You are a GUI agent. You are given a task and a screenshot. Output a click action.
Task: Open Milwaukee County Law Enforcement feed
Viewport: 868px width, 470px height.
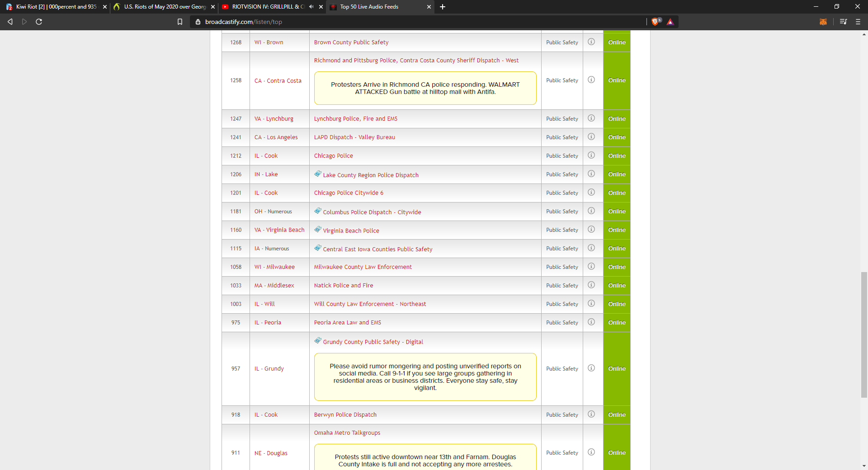pyautogui.click(x=363, y=267)
